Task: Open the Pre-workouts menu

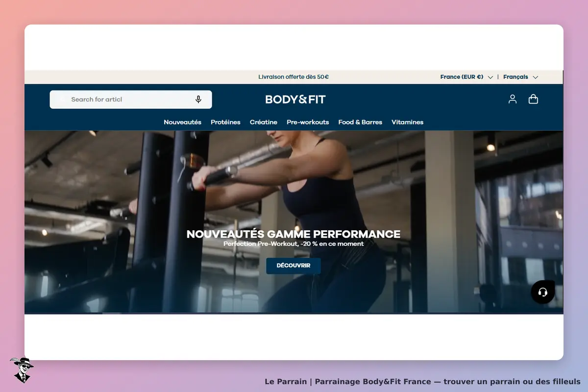Action: tap(308, 122)
